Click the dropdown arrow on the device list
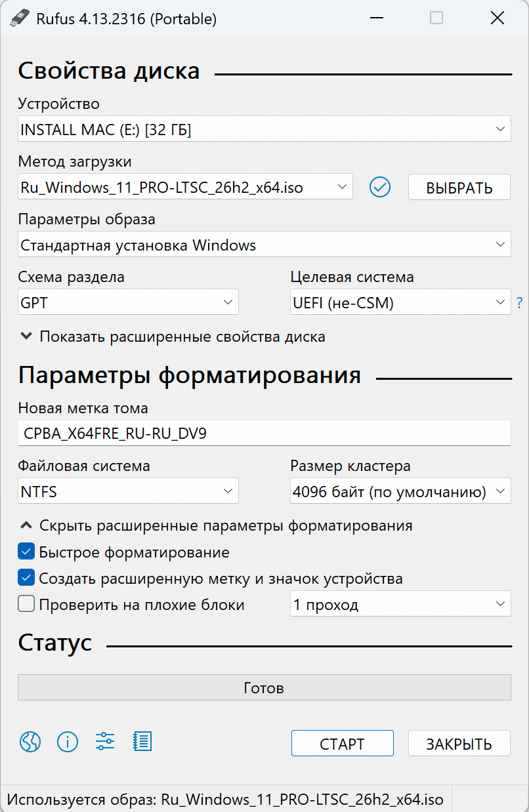 500,129
